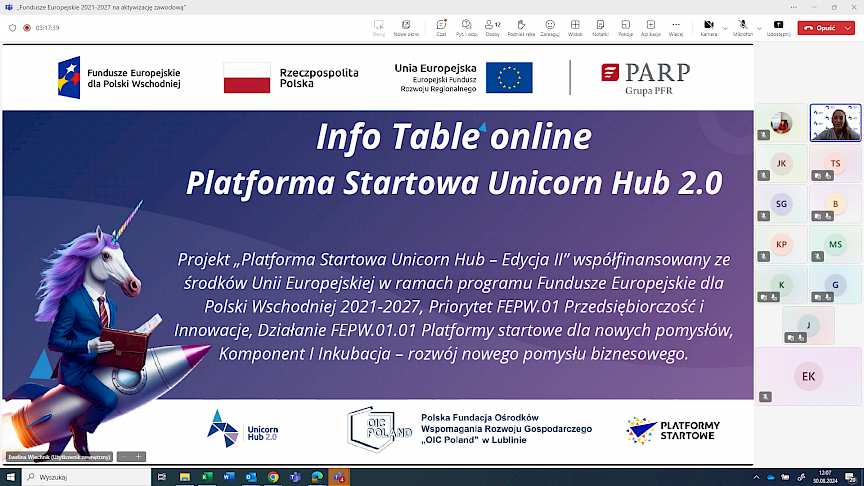Select first participant photo tile
This screenshot has height=486, width=864.
point(781,123)
